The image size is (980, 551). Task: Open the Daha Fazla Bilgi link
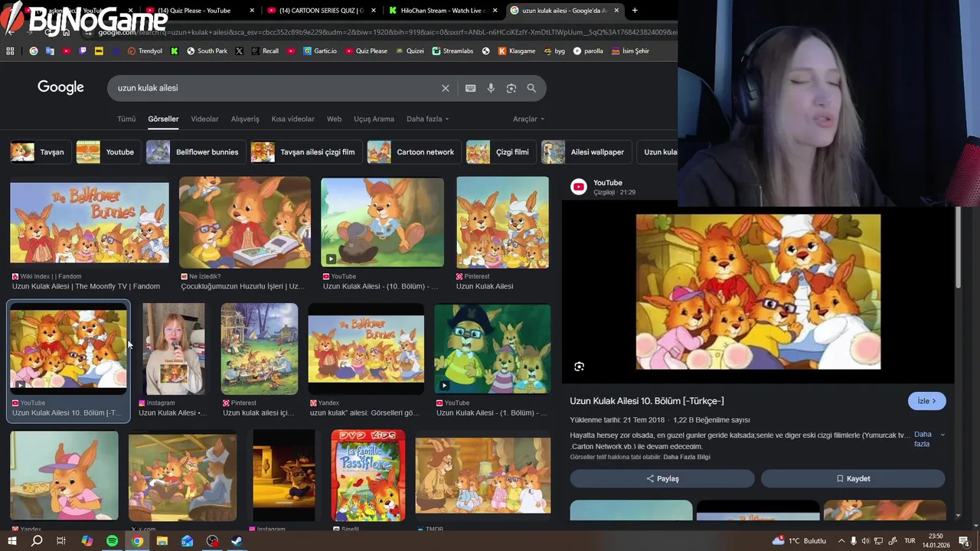686,457
